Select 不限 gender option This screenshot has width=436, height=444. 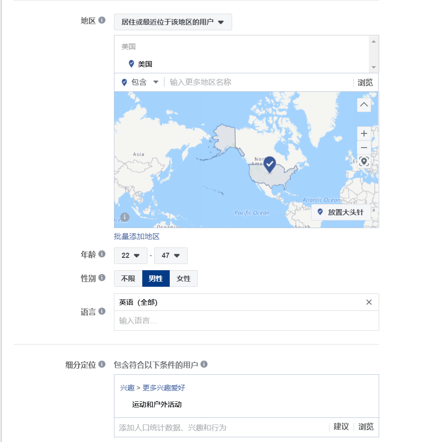pyautogui.click(x=128, y=279)
